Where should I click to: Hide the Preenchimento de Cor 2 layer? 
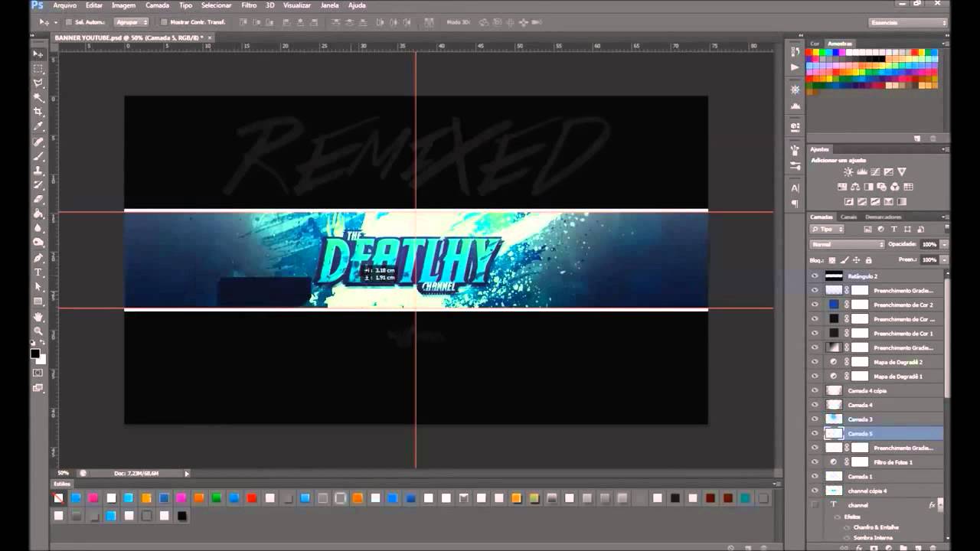point(815,305)
